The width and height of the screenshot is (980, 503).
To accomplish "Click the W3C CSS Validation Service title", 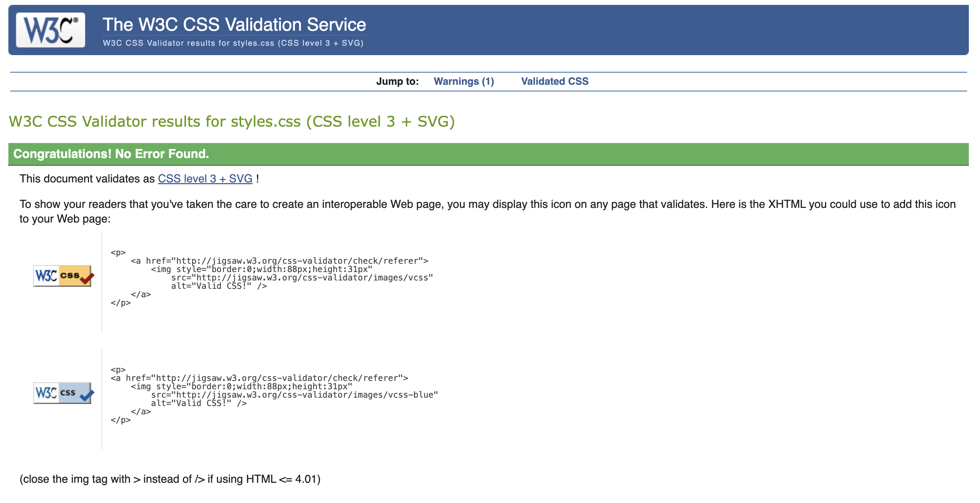I will coord(234,25).
